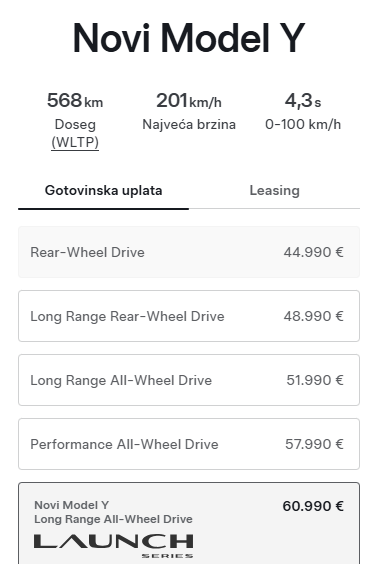Choose the Rear-Wheel Drive option
372x564 pixels.
tap(189, 252)
